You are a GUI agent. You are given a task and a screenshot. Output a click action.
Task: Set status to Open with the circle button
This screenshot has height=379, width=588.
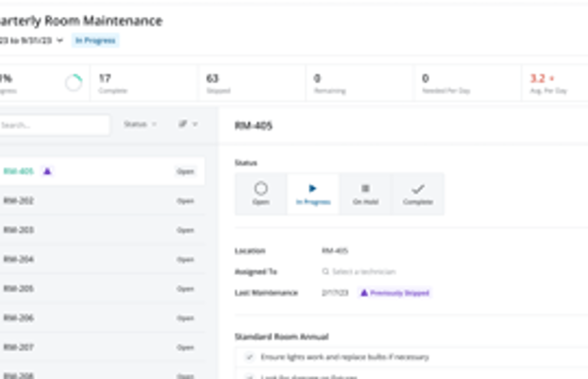(261, 194)
